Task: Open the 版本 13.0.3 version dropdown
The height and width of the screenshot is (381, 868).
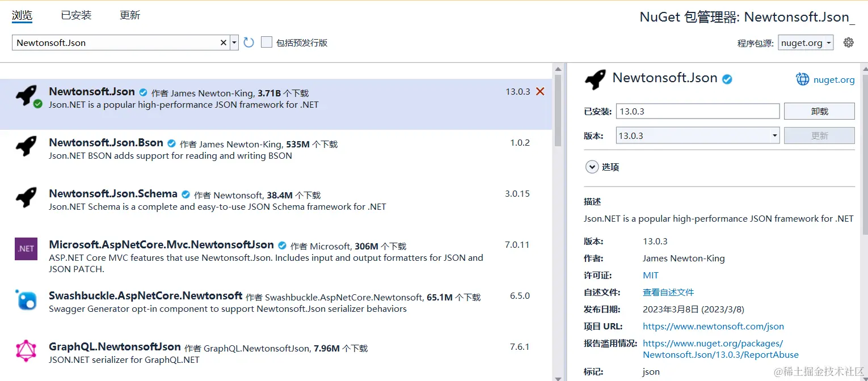Action: (x=698, y=136)
